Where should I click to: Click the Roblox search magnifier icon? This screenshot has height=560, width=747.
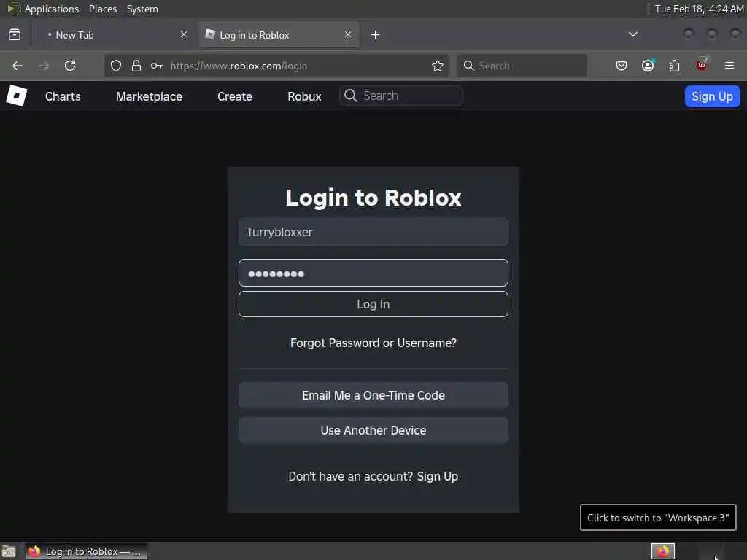pos(351,96)
